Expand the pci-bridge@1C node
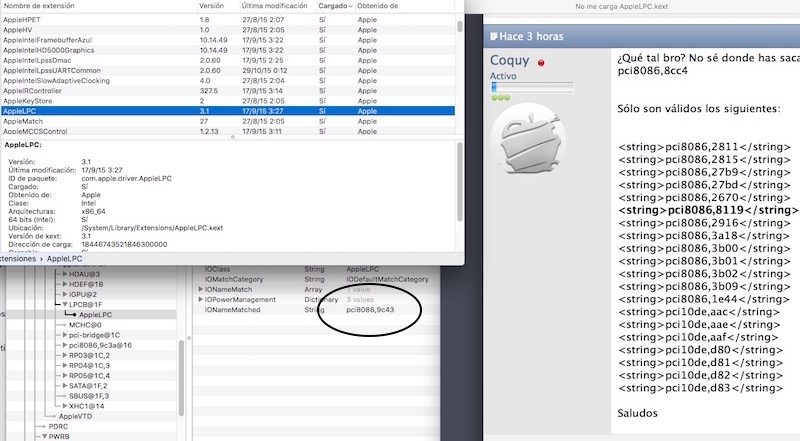 coord(65,335)
